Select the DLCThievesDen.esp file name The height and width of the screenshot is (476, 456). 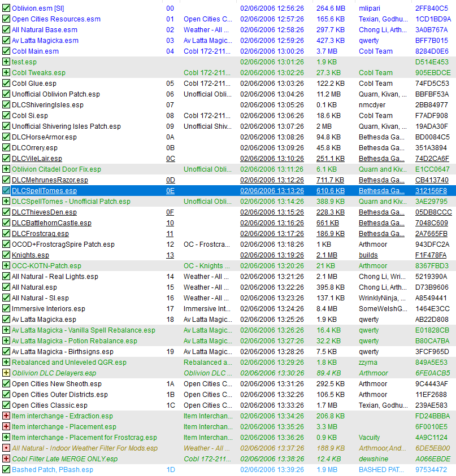coord(44,212)
